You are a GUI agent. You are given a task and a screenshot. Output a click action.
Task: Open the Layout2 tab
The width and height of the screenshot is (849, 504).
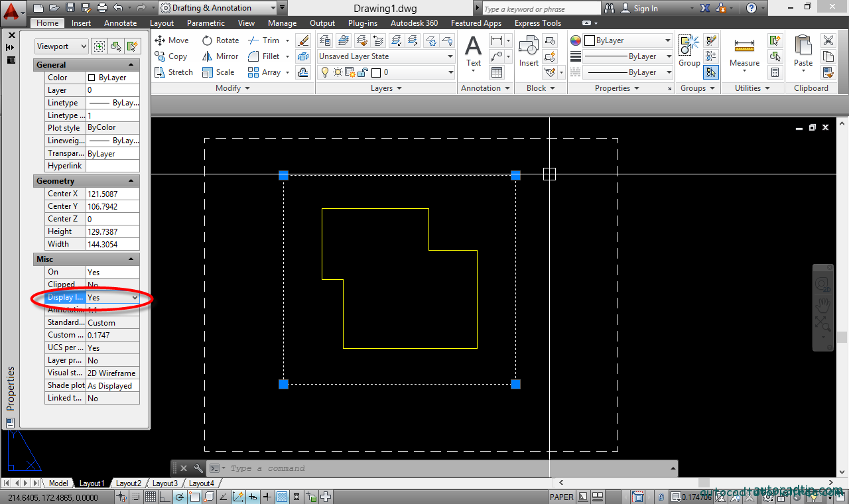pos(129,483)
